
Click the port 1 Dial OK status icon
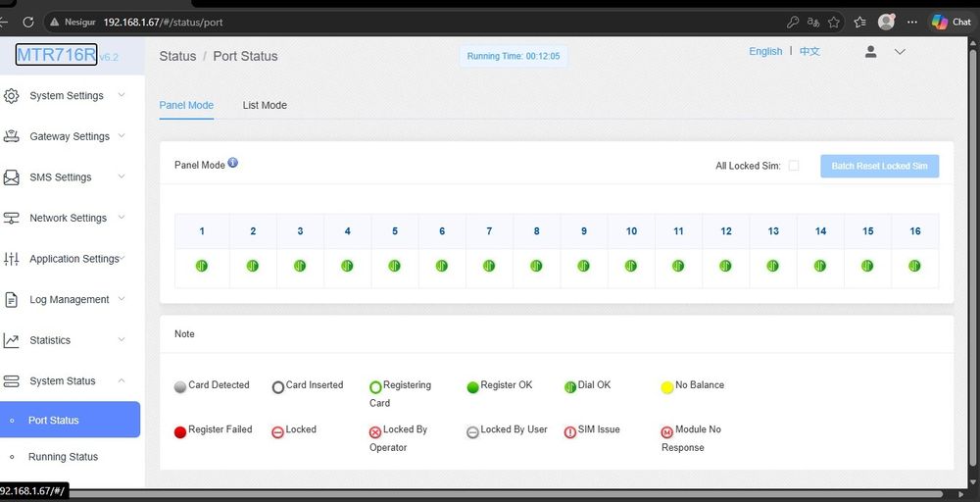[x=201, y=266]
